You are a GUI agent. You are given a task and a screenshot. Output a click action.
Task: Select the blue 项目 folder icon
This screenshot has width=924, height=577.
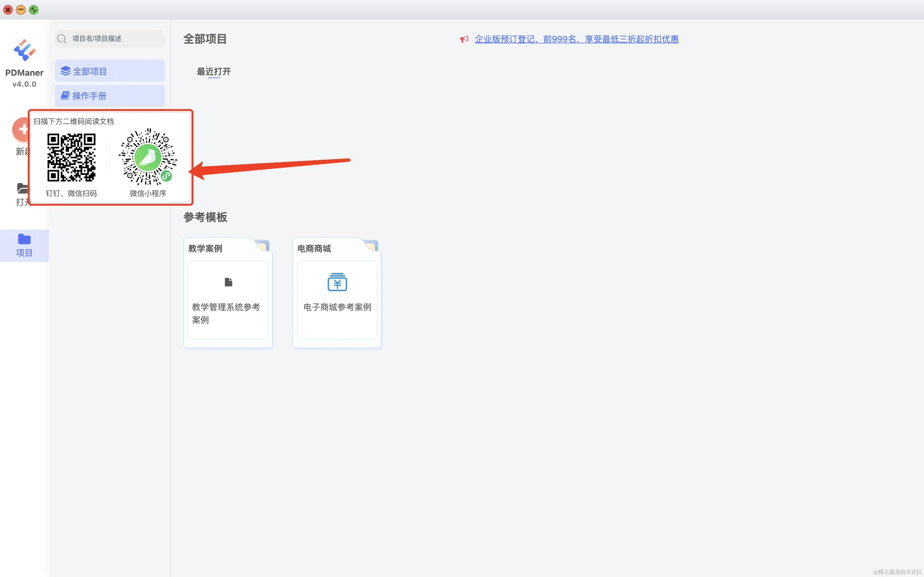tap(24, 239)
